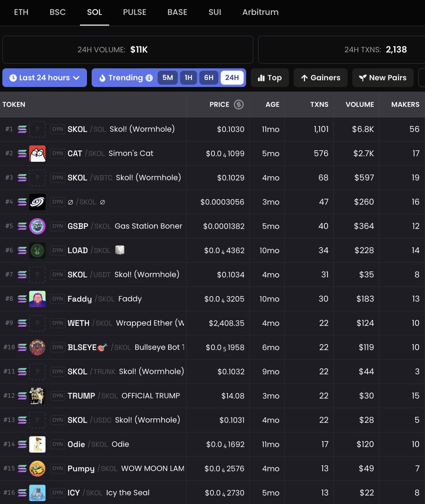Click volume $597 in SKOL/WBTC row
425x504 pixels.
[364, 178]
